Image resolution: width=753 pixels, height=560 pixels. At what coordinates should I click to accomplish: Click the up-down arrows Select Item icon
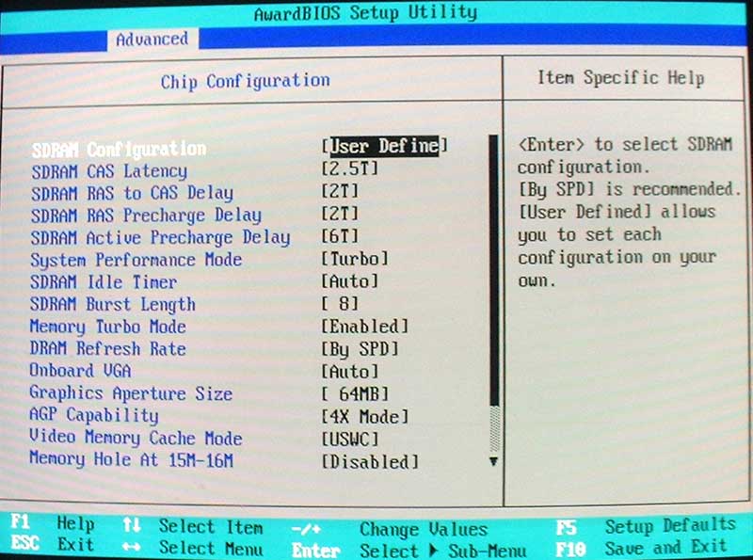pyautogui.click(x=132, y=525)
